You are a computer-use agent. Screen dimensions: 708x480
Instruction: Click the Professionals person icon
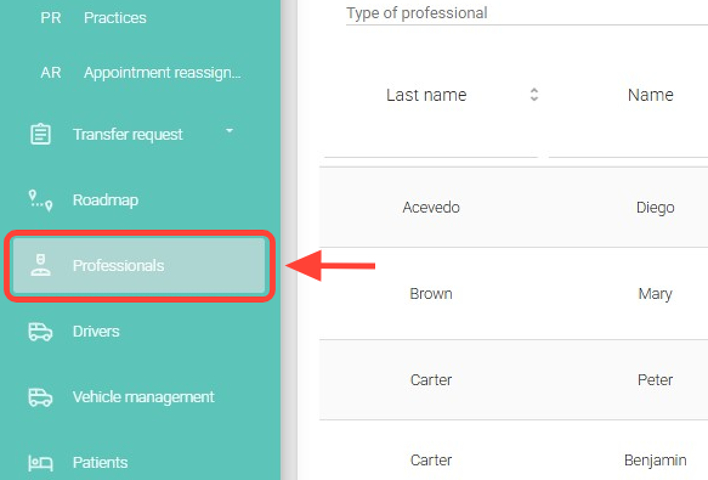tap(40, 266)
